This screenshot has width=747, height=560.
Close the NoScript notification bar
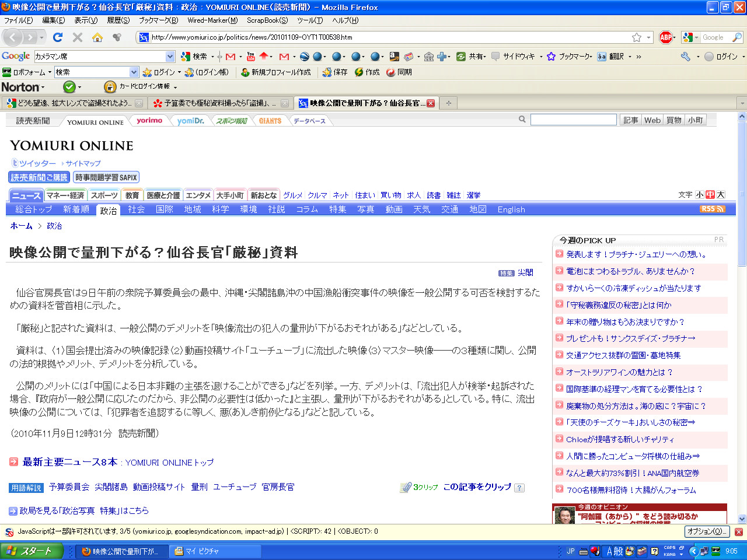click(738, 532)
